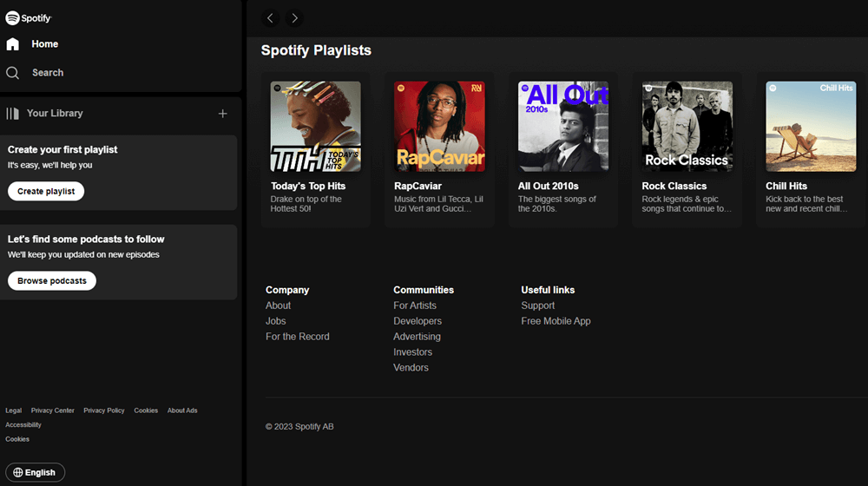Open the Accessibility link
Viewport: 868px width, 486px height.
[x=23, y=425]
